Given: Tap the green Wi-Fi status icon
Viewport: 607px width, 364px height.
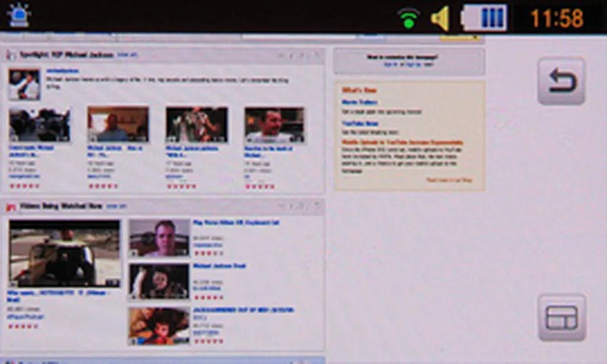Looking at the screenshot, I should tap(408, 18).
